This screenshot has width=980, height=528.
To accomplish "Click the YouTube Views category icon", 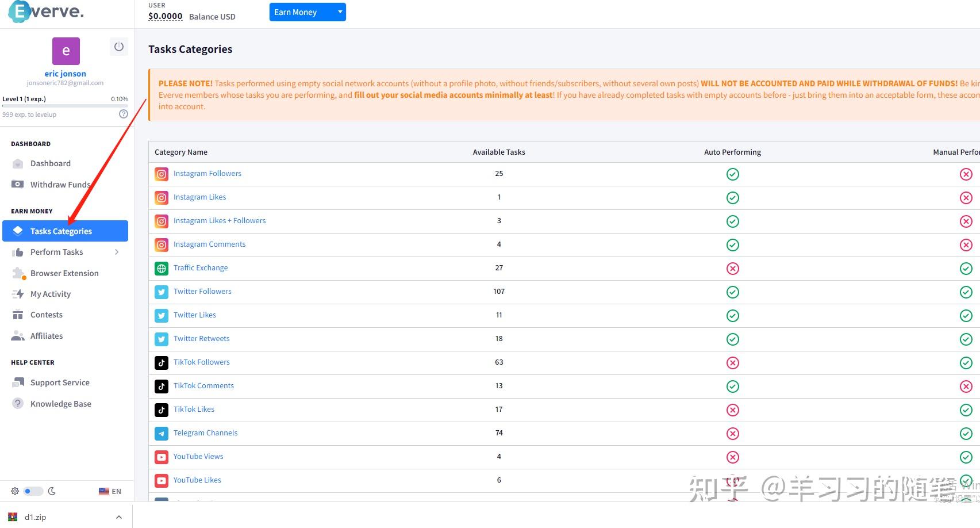I will 162,457.
